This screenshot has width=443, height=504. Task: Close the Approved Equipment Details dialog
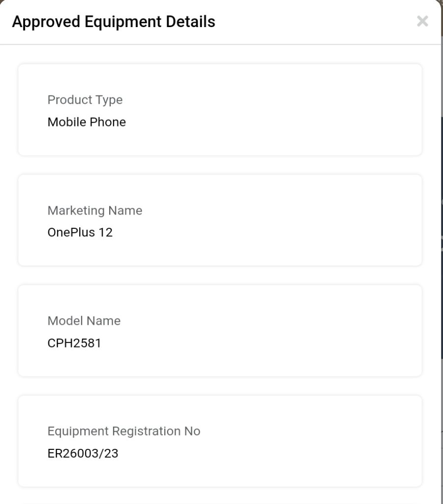tap(422, 21)
